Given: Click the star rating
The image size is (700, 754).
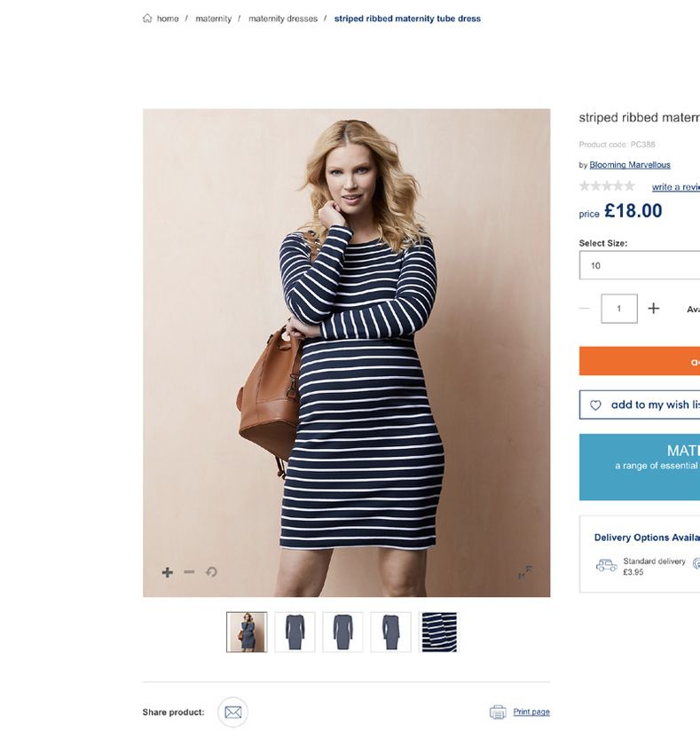Looking at the screenshot, I should click(607, 186).
